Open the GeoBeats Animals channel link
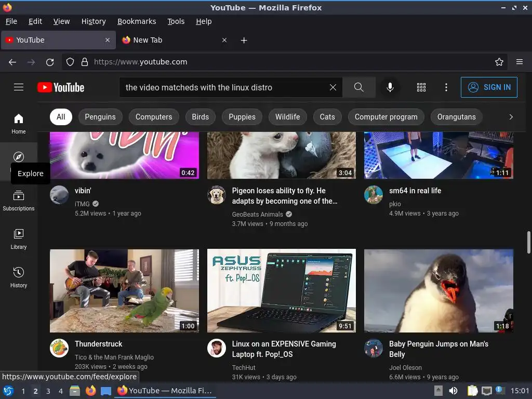Viewport: 532px width, 399px height. pos(258,215)
